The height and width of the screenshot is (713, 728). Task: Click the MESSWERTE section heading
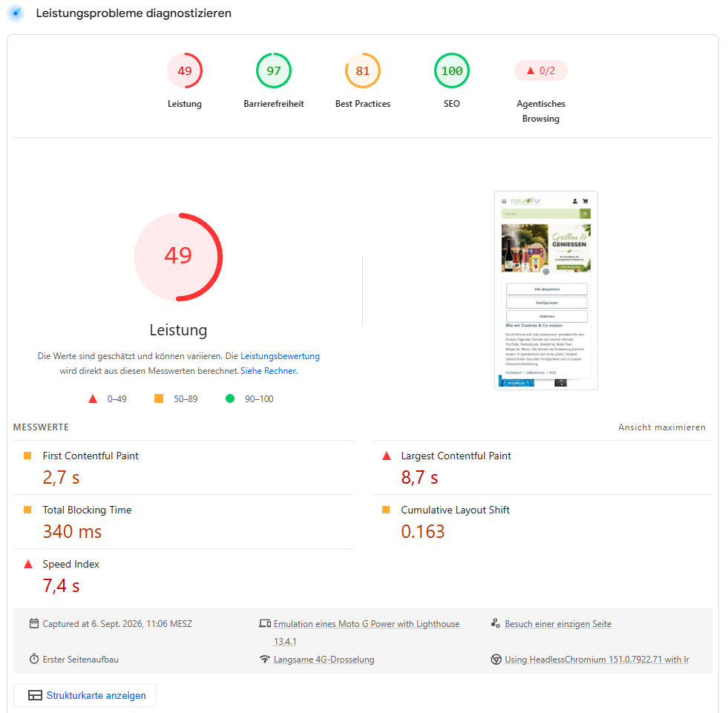41,427
